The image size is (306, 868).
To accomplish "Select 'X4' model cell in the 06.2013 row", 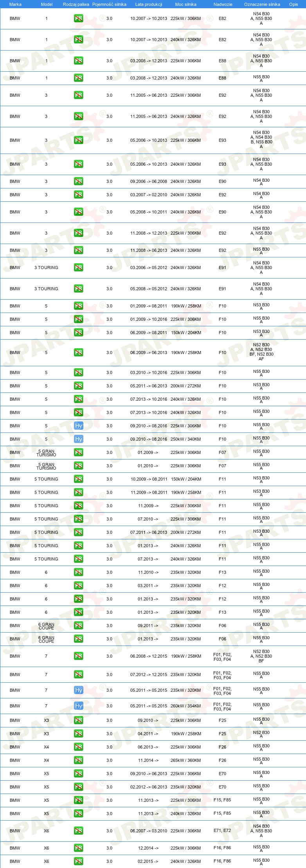I will (x=46, y=747).
